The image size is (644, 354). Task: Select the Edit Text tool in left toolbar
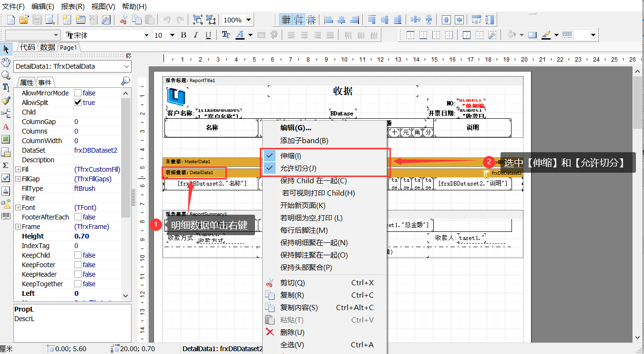click(x=6, y=88)
